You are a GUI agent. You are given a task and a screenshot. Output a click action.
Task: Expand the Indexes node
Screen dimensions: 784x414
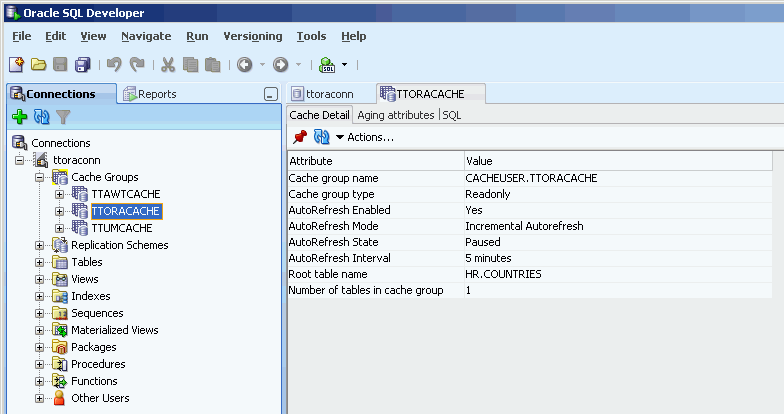click(40, 296)
